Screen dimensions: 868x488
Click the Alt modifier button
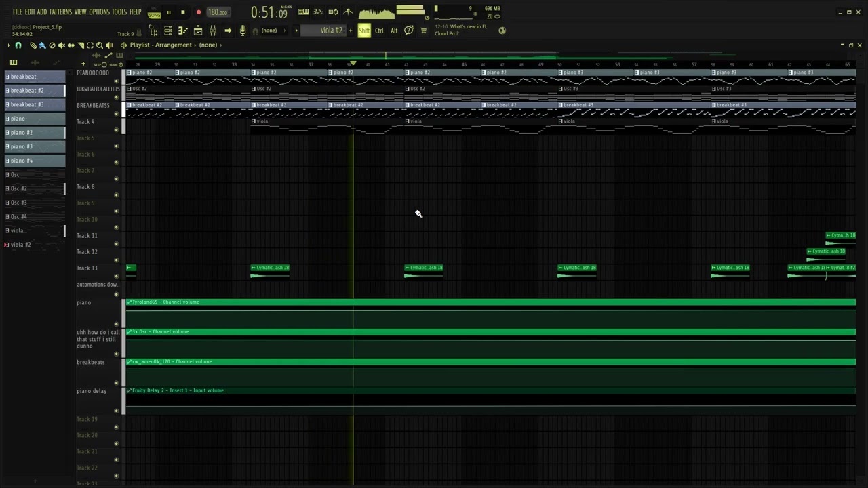point(394,30)
